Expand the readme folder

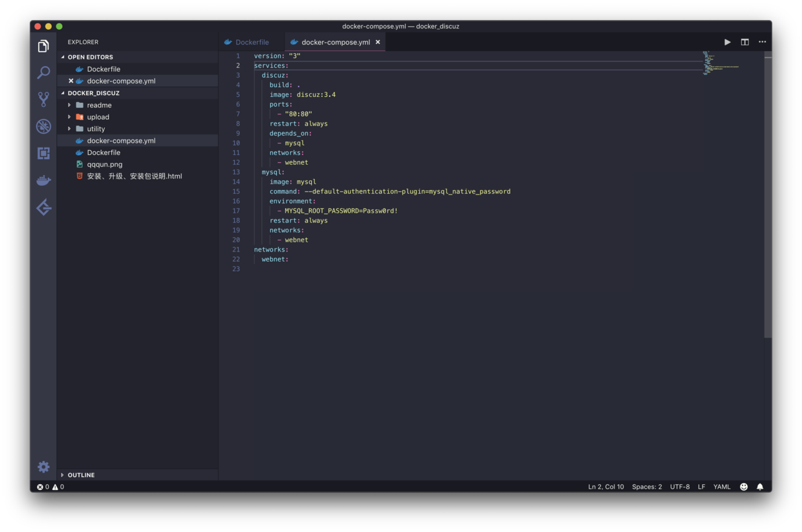pyautogui.click(x=69, y=105)
